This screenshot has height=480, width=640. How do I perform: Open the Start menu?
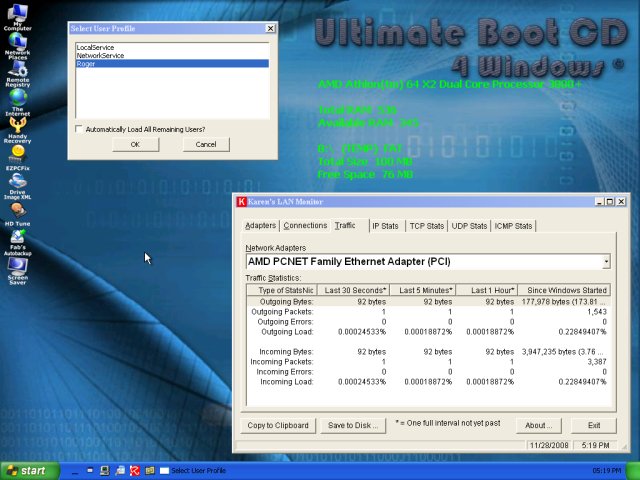tap(29, 471)
